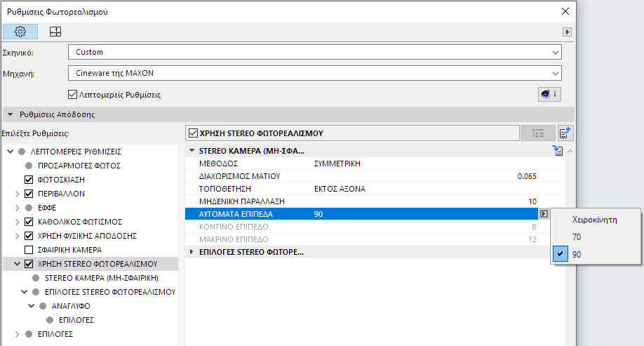Screen dimensions: 644x346
Task: Toggle ΧΡΗΣΗ ΦΥΣΙΚΗΣ ΑΠΟΔΟΣΗΣ checkbox
Action: pyautogui.click(x=29, y=236)
